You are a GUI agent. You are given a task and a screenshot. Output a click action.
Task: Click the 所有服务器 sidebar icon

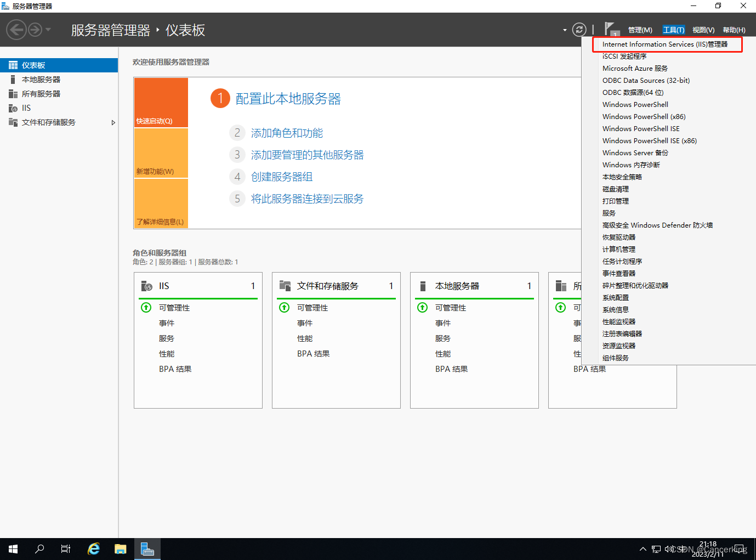[13, 94]
